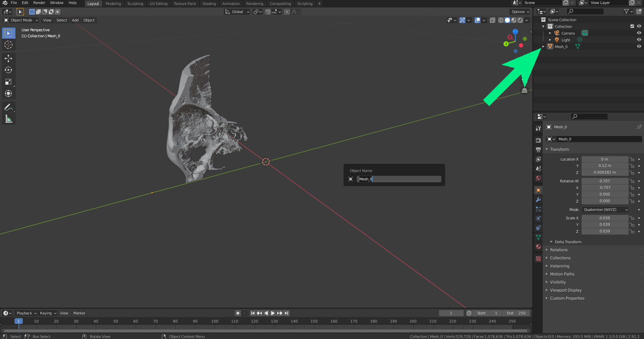Hide the Camera object in outliner

[639, 33]
